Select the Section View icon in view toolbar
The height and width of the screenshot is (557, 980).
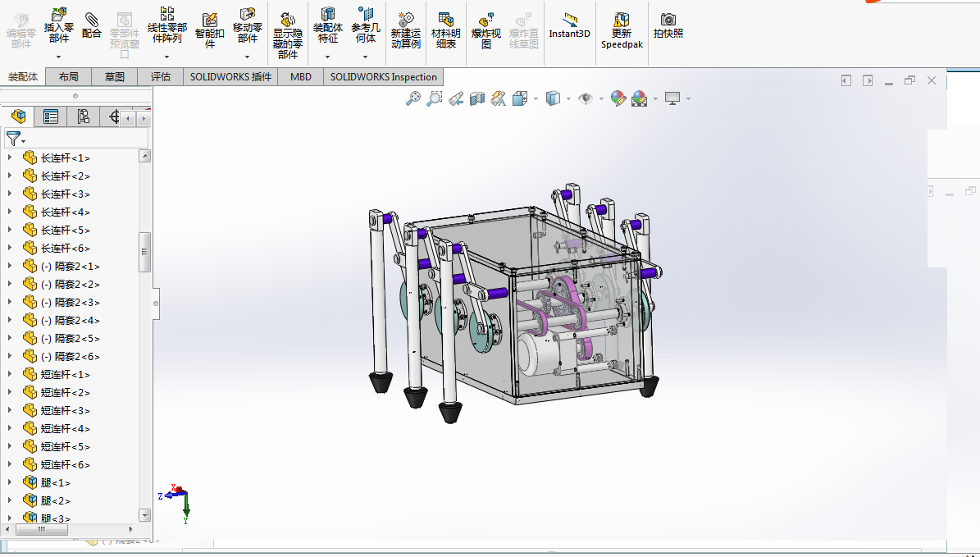476,98
